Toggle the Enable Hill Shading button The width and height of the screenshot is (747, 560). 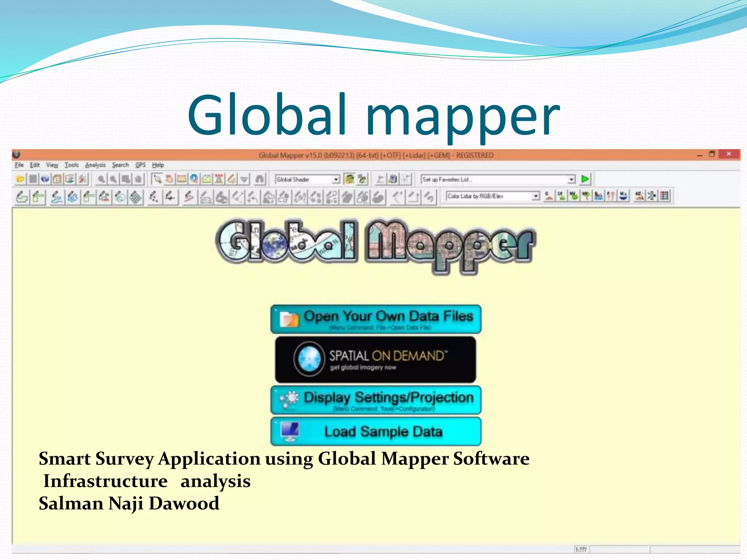[x=349, y=179]
